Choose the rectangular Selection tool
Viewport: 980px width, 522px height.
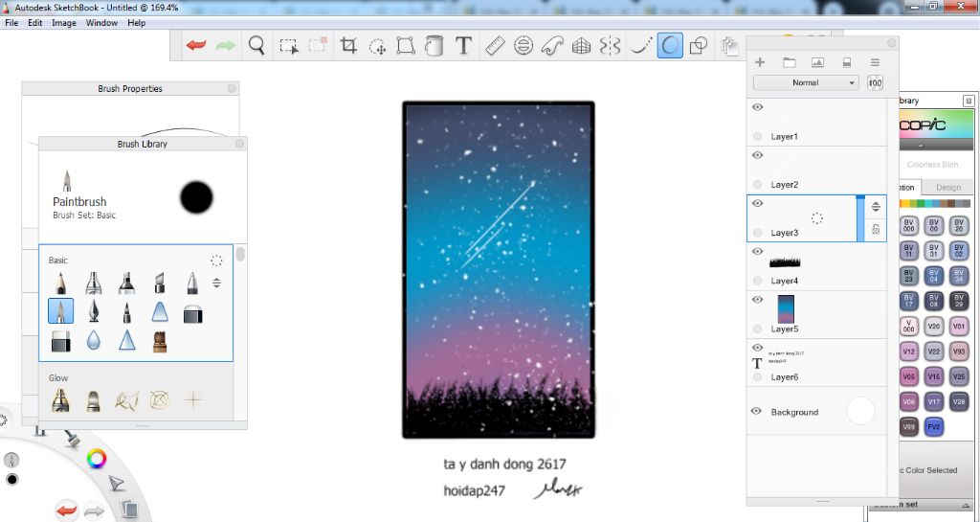pos(289,46)
